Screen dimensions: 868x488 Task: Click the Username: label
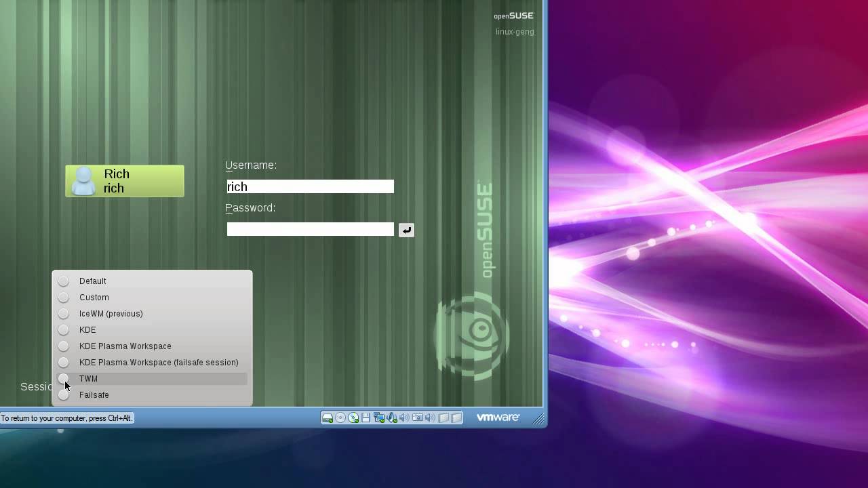pyautogui.click(x=251, y=165)
